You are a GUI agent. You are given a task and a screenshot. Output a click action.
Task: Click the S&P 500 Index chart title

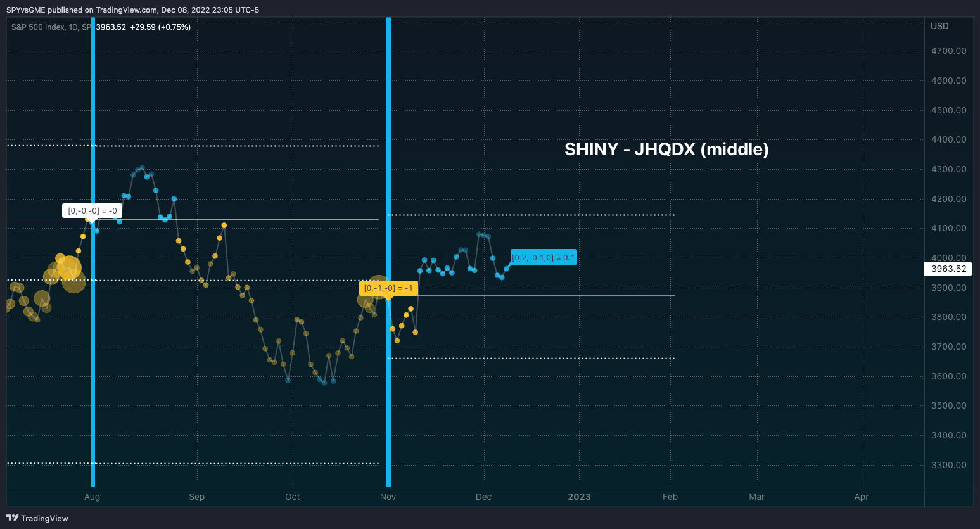click(x=51, y=27)
